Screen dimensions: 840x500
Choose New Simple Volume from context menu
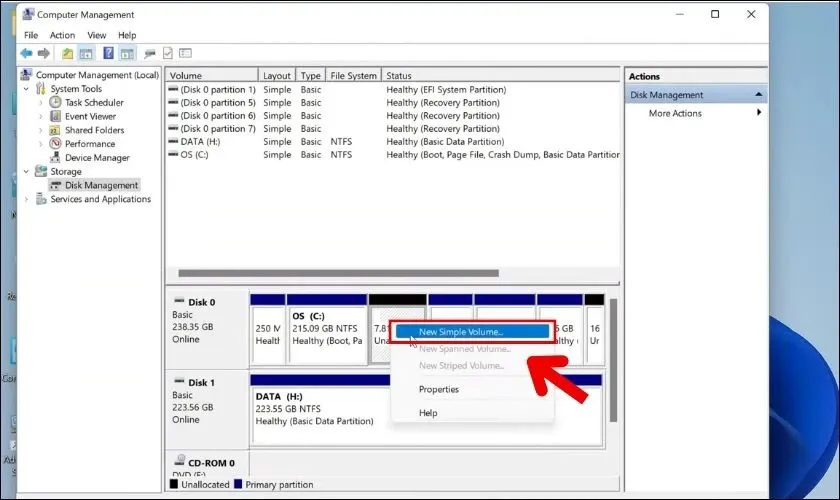[x=460, y=332]
